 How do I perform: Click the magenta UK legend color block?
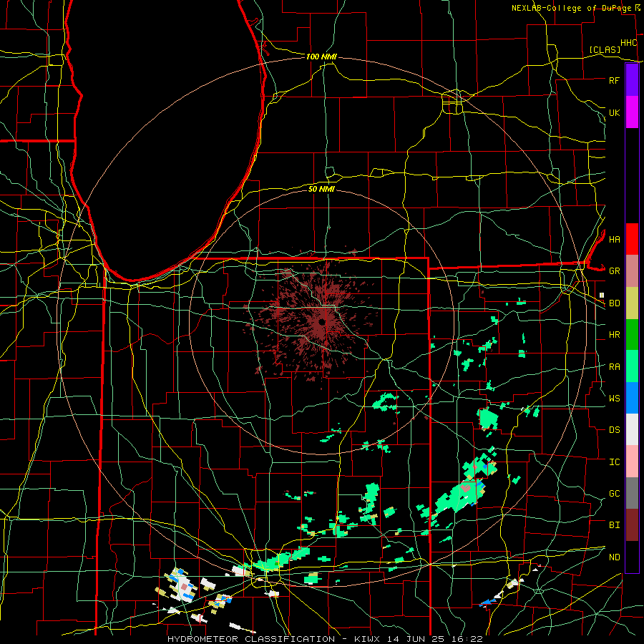pyautogui.click(x=632, y=112)
